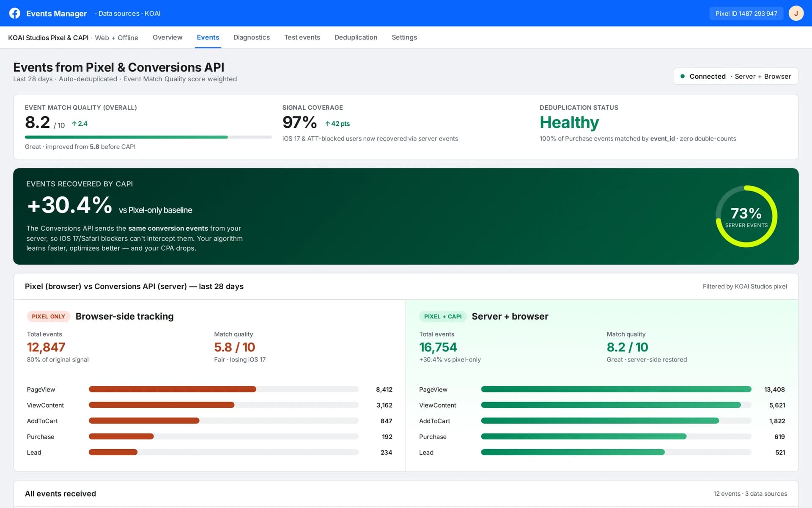Select the Deduplication tab
The image size is (812, 508).
pos(356,37)
